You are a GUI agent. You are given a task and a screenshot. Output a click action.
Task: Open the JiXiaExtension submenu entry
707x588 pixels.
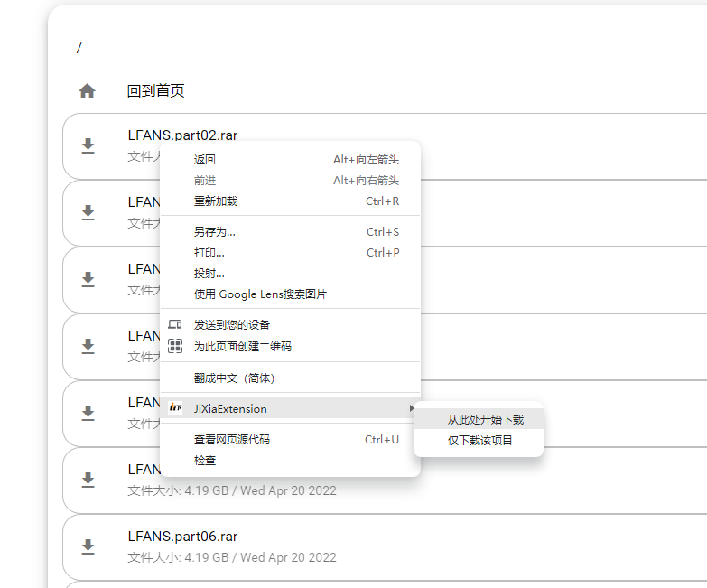coord(291,408)
